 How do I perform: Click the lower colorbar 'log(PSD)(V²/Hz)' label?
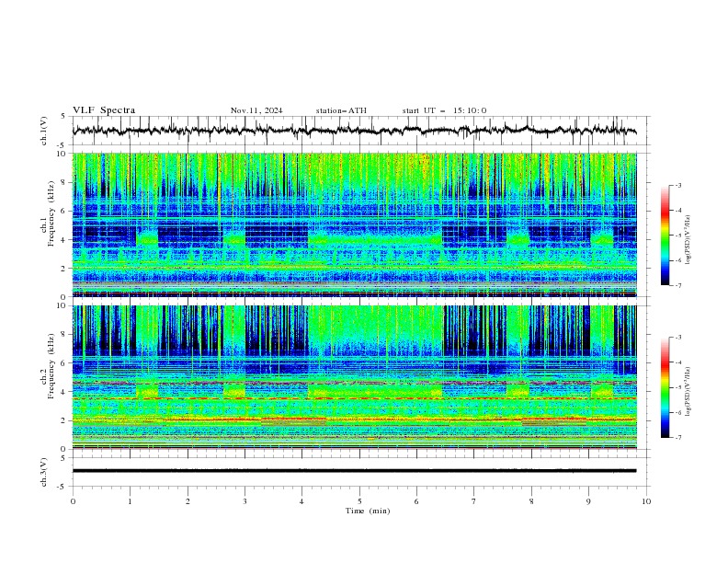pyautogui.click(x=688, y=392)
